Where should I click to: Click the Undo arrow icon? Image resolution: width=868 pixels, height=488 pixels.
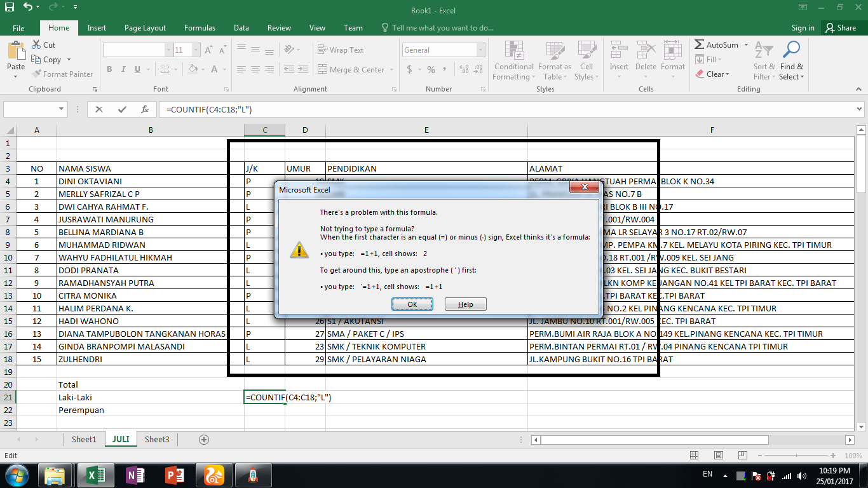pos(28,8)
